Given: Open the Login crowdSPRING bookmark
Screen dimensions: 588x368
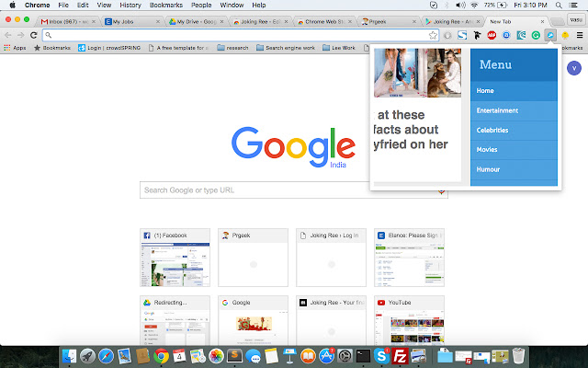Looking at the screenshot, I should (x=109, y=48).
